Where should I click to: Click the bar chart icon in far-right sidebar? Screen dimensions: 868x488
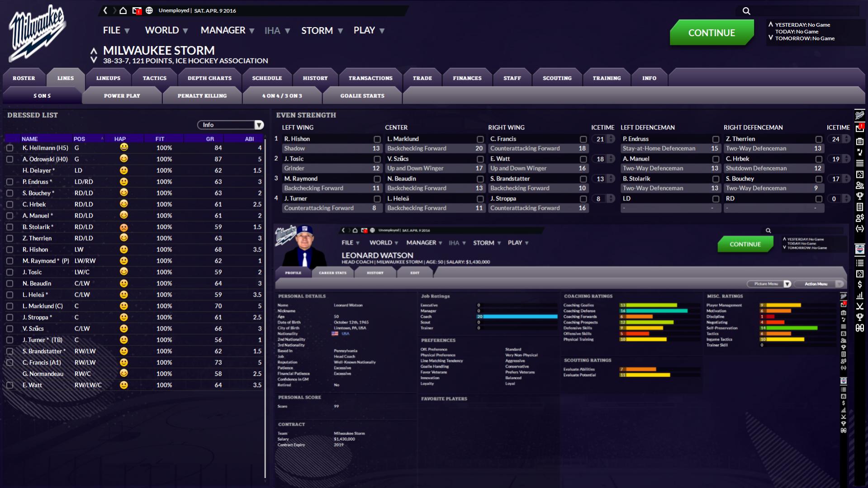[x=859, y=295]
